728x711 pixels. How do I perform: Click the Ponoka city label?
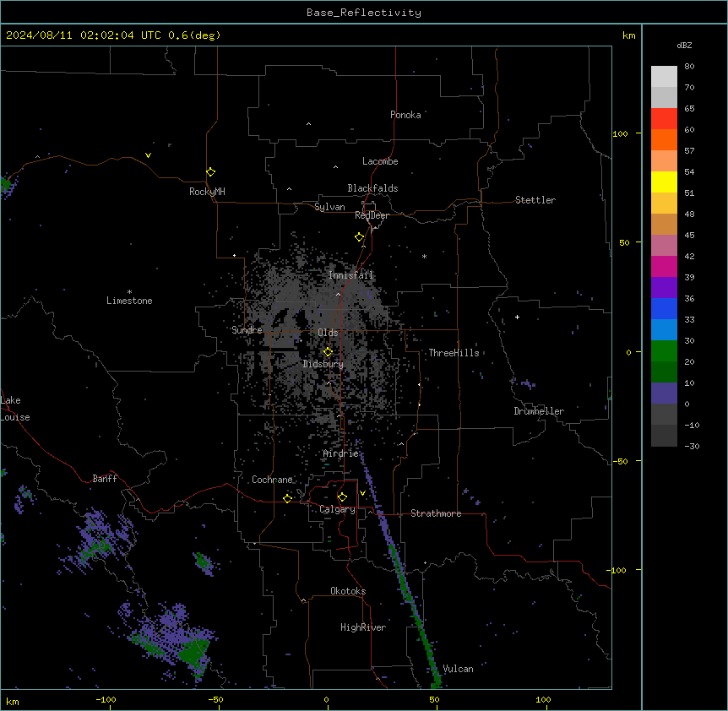pos(405,115)
